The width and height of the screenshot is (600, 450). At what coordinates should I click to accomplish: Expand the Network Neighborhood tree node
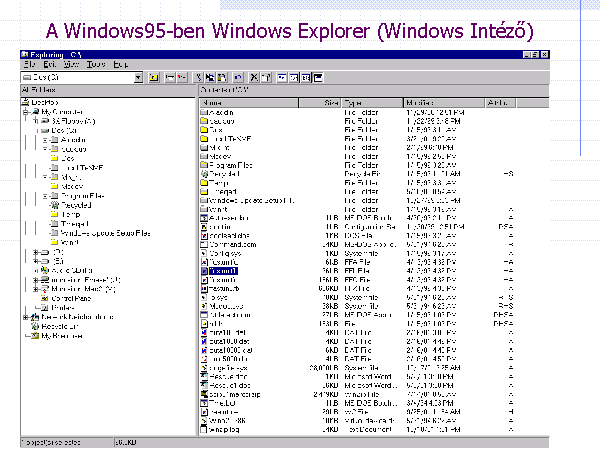click(x=25, y=316)
